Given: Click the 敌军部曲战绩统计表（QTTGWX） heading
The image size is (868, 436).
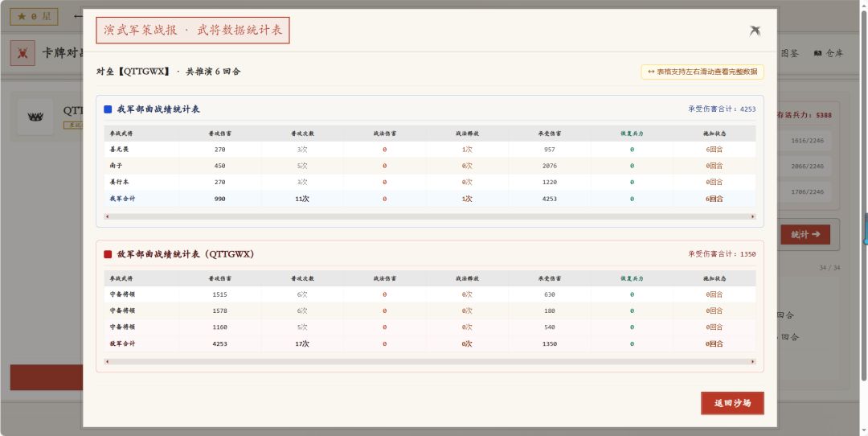Looking at the screenshot, I should (x=186, y=254).
